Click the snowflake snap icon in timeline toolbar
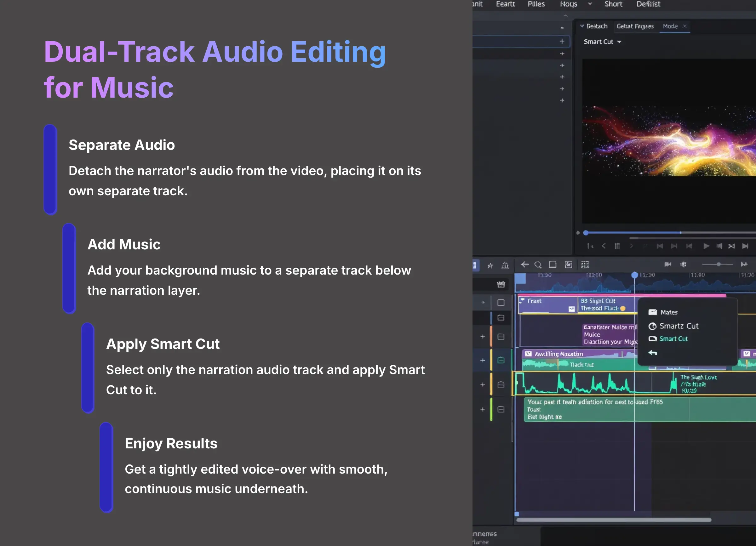 click(683, 264)
